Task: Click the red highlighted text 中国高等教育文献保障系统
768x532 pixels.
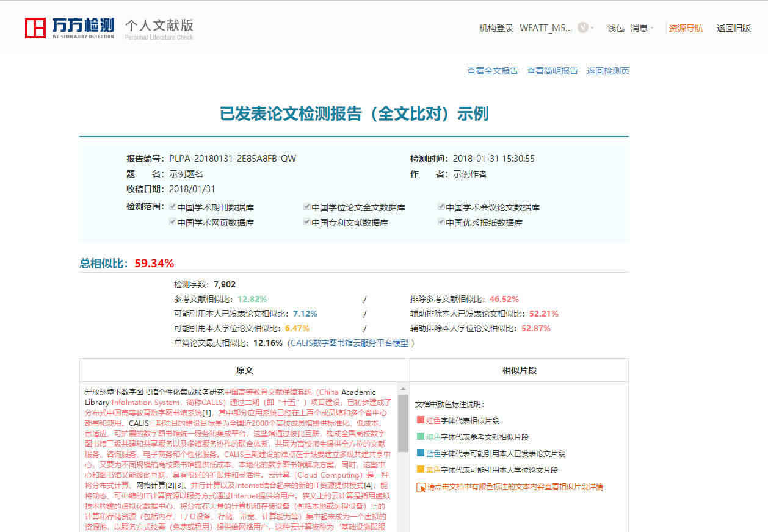Action: click(268, 392)
